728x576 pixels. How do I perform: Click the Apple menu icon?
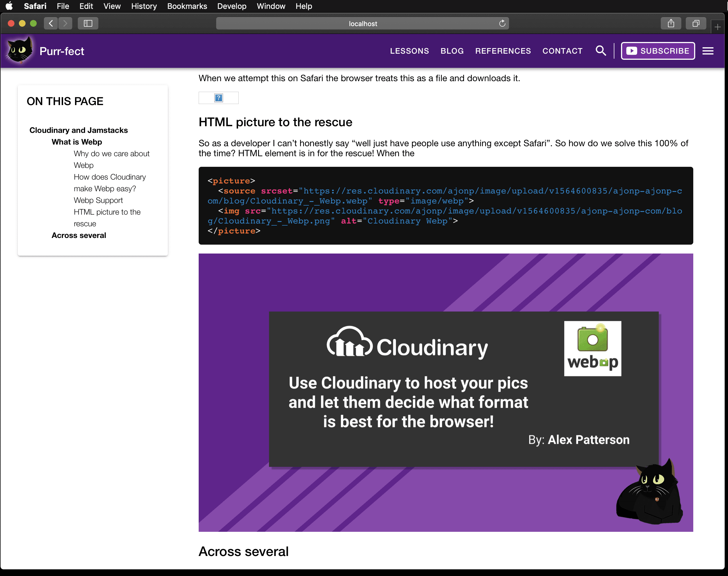(9, 6)
